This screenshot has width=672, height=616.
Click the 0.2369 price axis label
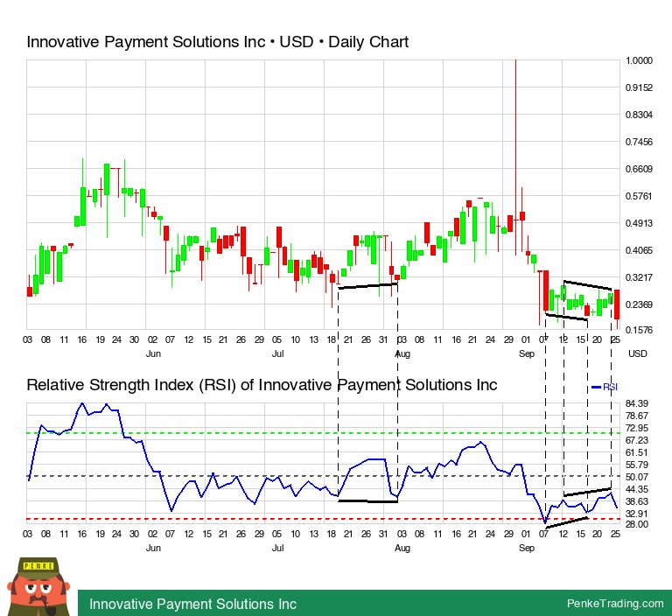[639, 304]
